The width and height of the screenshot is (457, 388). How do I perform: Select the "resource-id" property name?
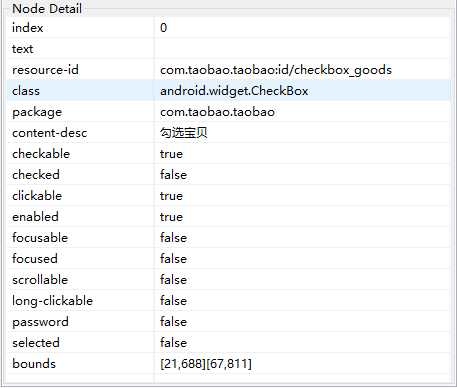[x=45, y=70]
